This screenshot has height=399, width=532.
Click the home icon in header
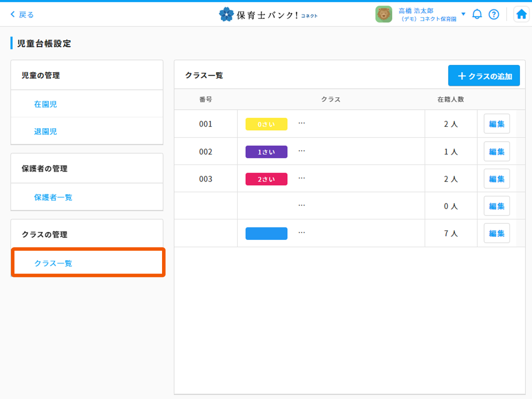521,14
